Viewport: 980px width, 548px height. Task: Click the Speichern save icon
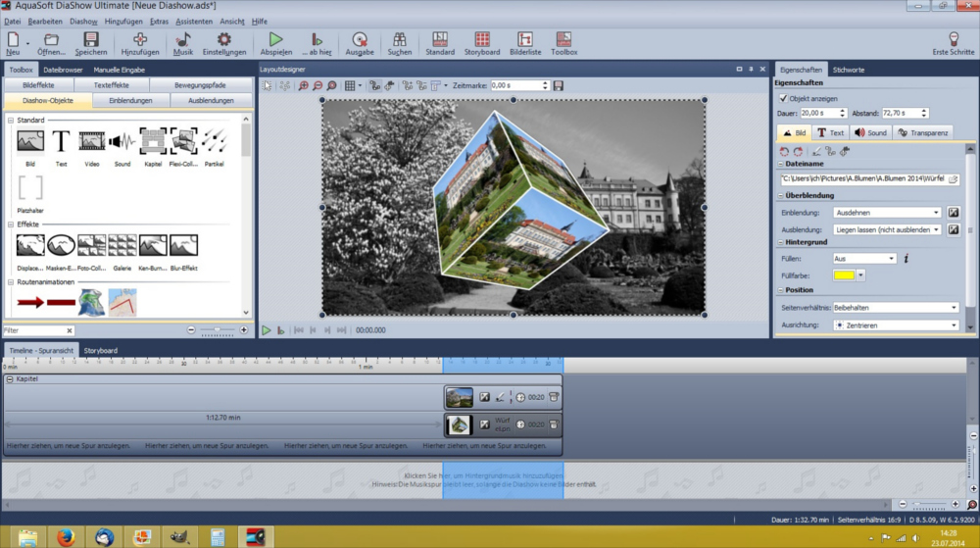click(x=90, y=40)
